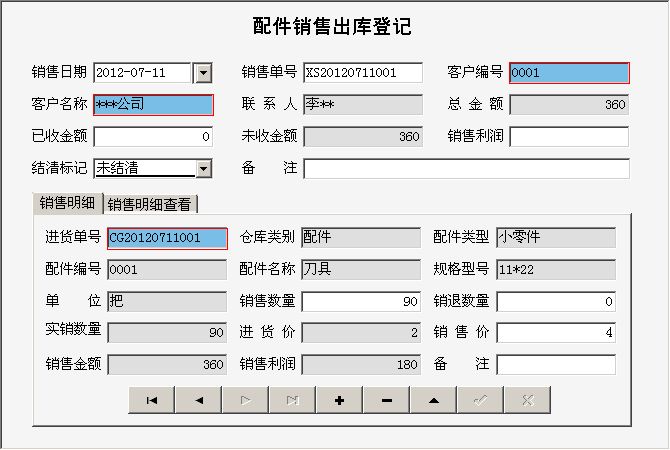Click the 已收金额 input field
Image resolution: width=670 pixels, height=450 pixels.
[153, 137]
